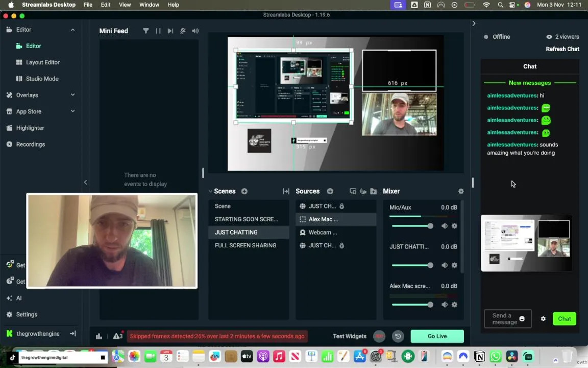Open Mixer advanced audio settings gear
588x368 pixels.
pos(461,191)
